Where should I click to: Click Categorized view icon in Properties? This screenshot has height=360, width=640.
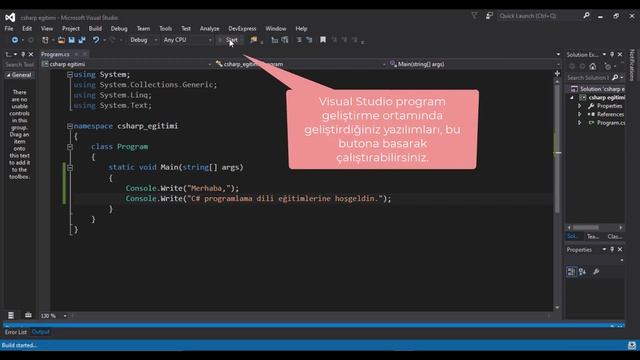coord(571,271)
